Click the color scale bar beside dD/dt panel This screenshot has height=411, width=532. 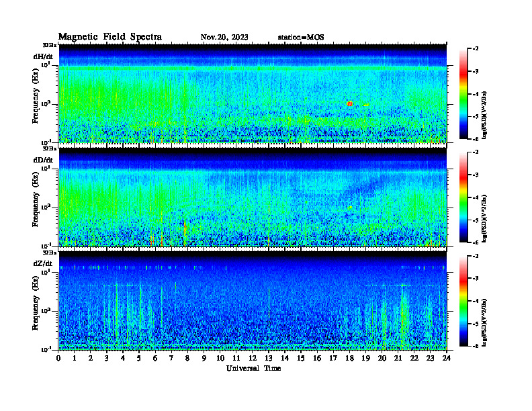(x=463, y=197)
